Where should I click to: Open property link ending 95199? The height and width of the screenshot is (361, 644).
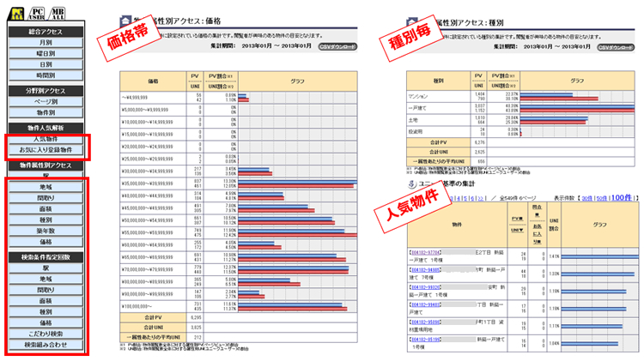tap(426, 340)
